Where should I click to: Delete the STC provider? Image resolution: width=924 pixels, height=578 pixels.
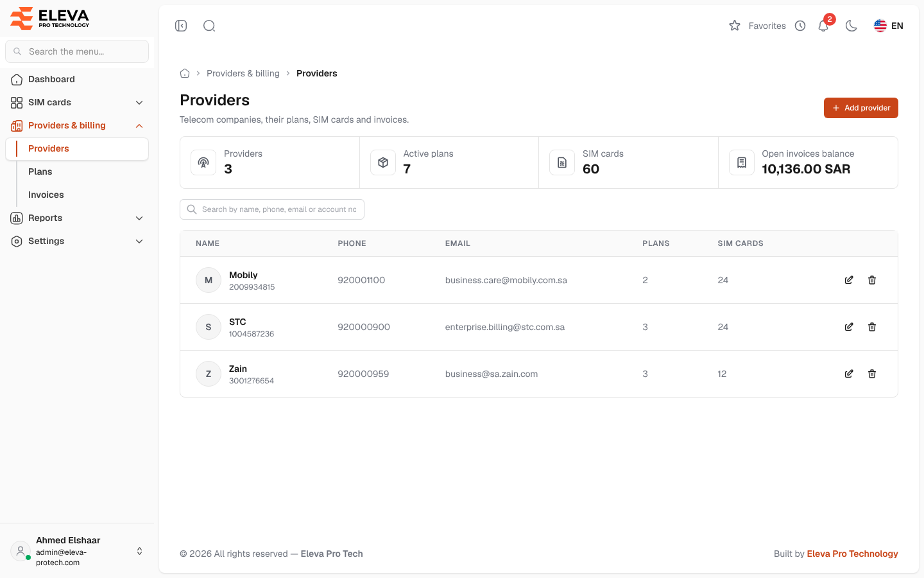pyautogui.click(x=872, y=327)
